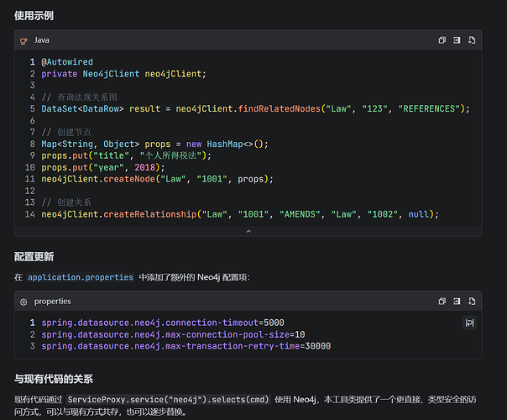The height and width of the screenshot is (420, 507).
Task: Click line 11 createNode call
Action: (x=157, y=179)
